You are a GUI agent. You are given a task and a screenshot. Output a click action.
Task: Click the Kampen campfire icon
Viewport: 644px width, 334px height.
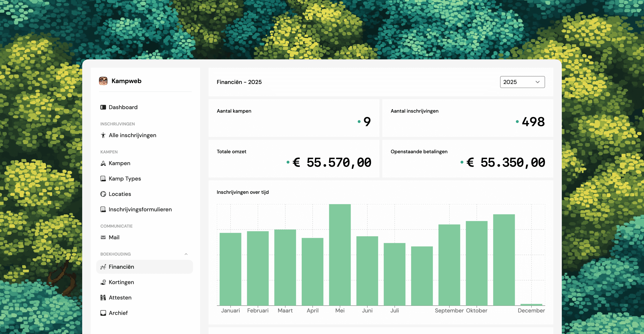(x=103, y=163)
